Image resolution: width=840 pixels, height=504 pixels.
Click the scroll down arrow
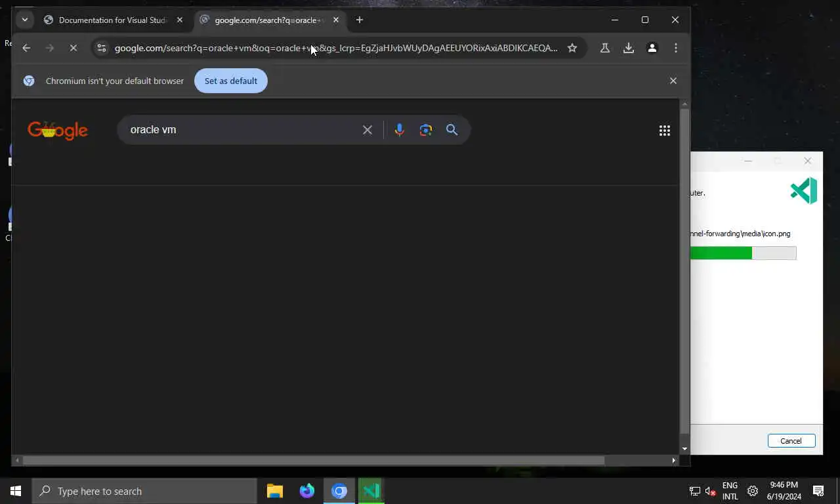[x=684, y=450]
